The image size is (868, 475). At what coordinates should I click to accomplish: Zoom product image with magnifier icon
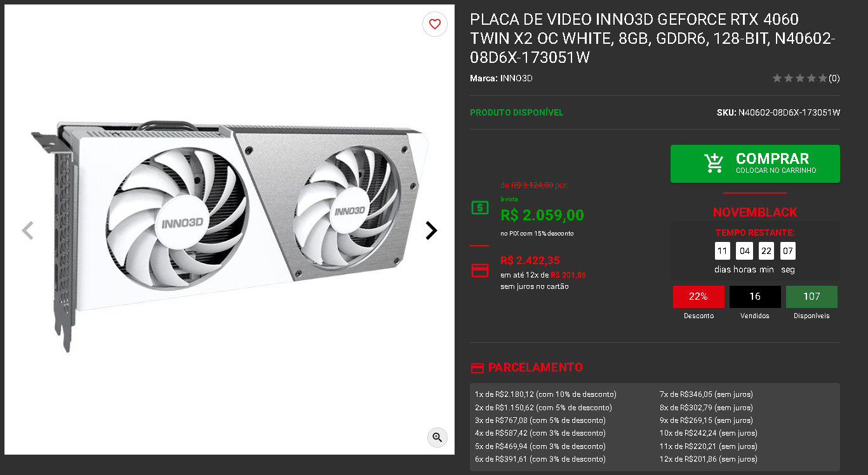click(x=437, y=437)
